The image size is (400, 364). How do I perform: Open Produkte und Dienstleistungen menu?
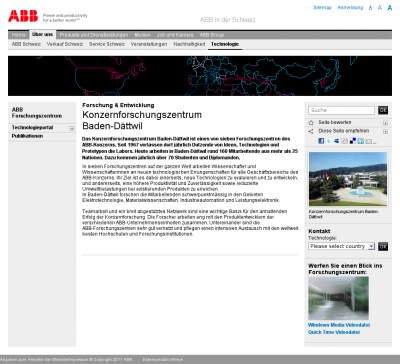pos(94,35)
